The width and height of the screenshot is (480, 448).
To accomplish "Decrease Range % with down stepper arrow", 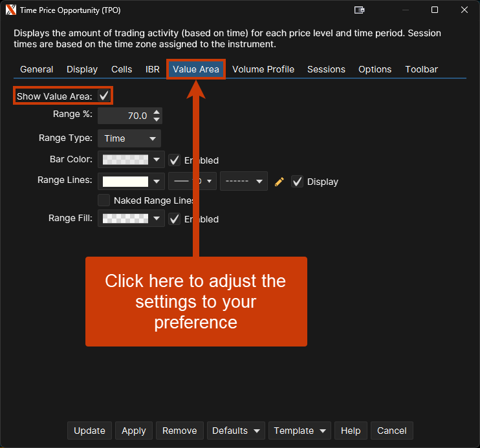I will click(x=157, y=120).
